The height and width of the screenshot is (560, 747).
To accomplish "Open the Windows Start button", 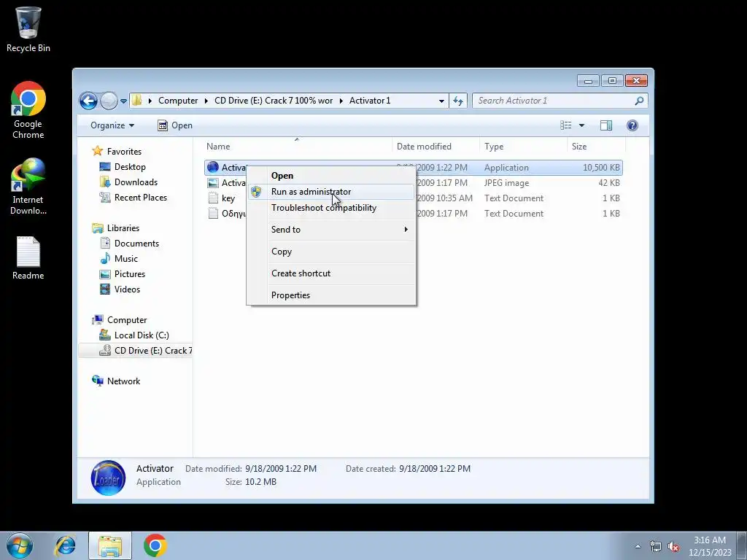I will coord(20,545).
